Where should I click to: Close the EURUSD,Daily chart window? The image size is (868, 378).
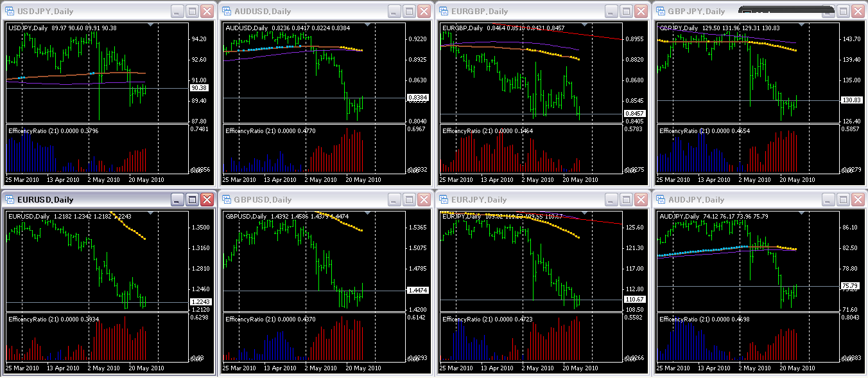[x=207, y=200]
